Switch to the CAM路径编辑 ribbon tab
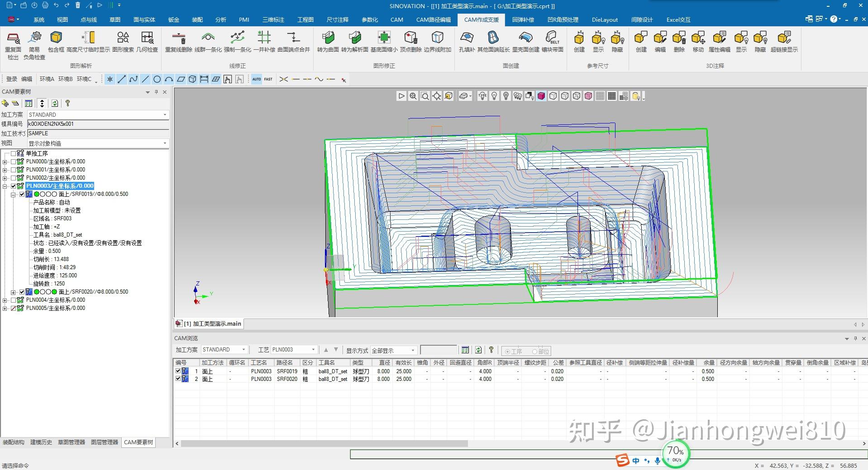Screen dimensions: 868x470 pos(433,20)
